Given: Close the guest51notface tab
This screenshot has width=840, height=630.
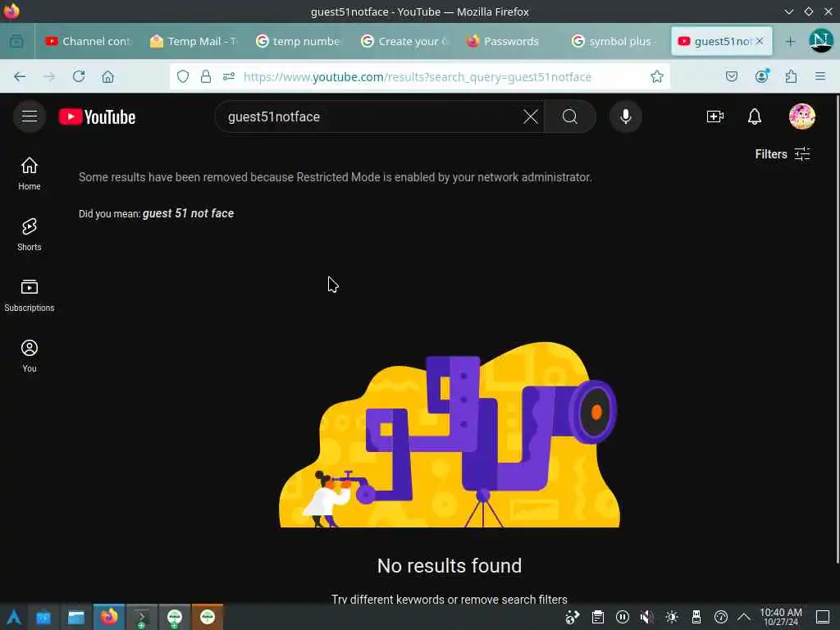Looking at the screenshot, I should click(759, 41).
